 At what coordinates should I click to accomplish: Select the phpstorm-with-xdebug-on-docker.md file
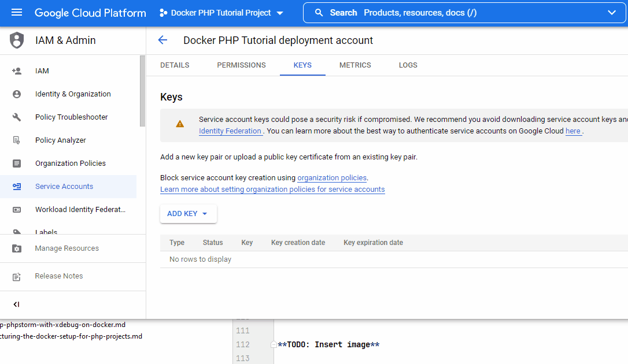[63, 325]
